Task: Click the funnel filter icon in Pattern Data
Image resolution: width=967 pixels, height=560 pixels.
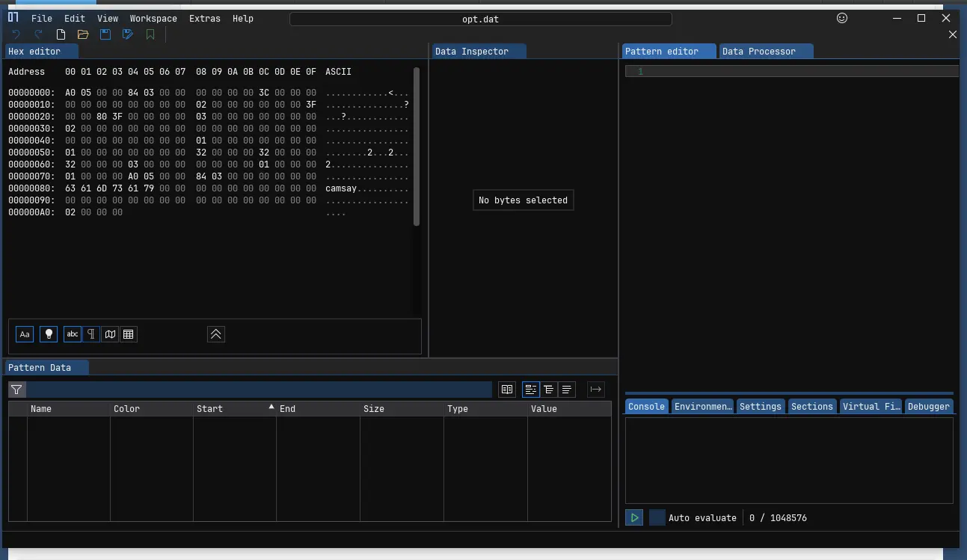Action: click(16, 390)
